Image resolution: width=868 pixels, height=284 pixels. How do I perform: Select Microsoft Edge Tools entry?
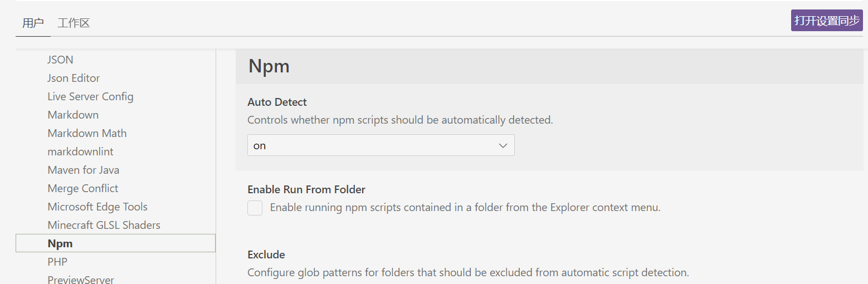pyautogui.click(x=97, y=207)
